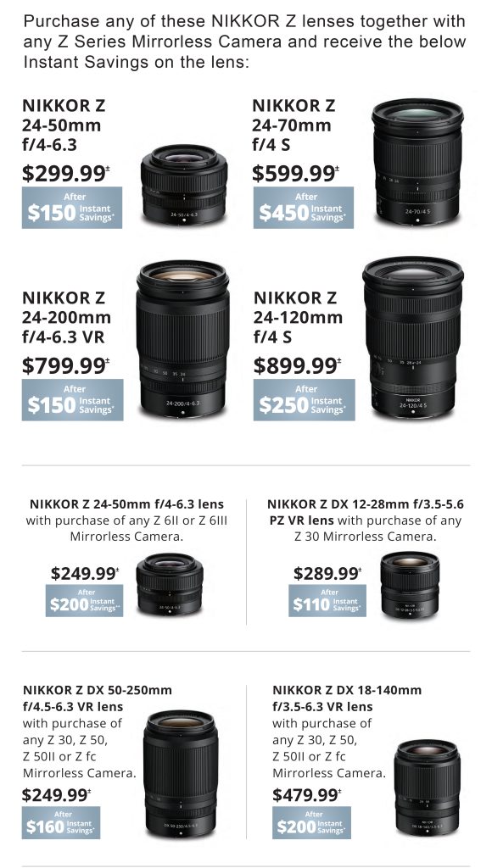Screen dimensions: 492x868
Task: Open the NIKKOR Z 24-70mm f/4 S title
Action: click(x=292, y=125)
